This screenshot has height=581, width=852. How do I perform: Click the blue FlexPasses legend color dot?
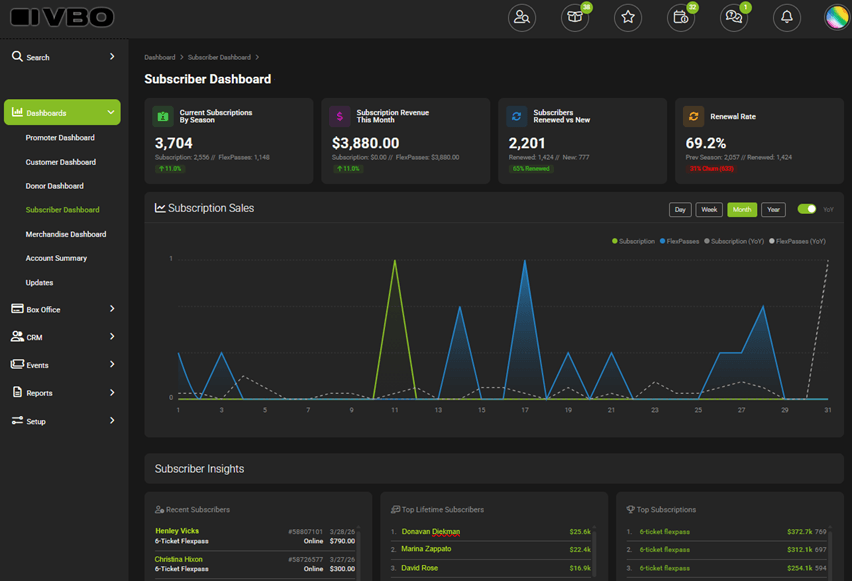(663, 241)
